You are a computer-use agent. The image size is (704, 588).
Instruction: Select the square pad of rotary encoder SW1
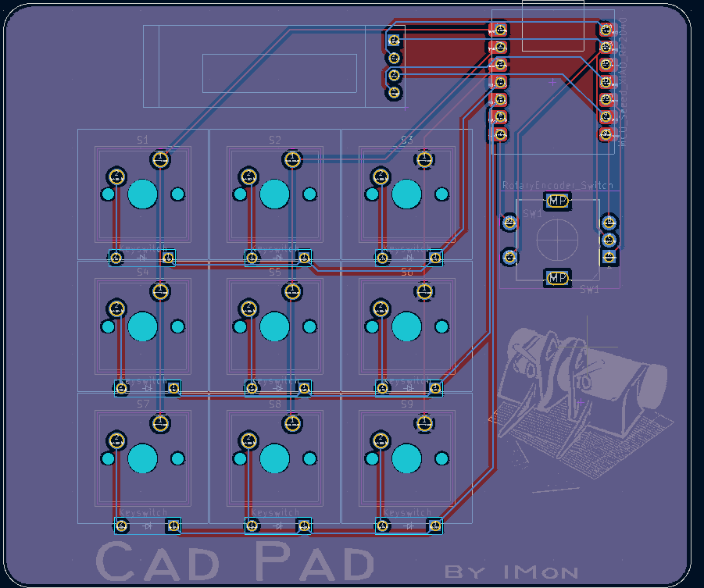pyautogui.click(x=609, y=256)
